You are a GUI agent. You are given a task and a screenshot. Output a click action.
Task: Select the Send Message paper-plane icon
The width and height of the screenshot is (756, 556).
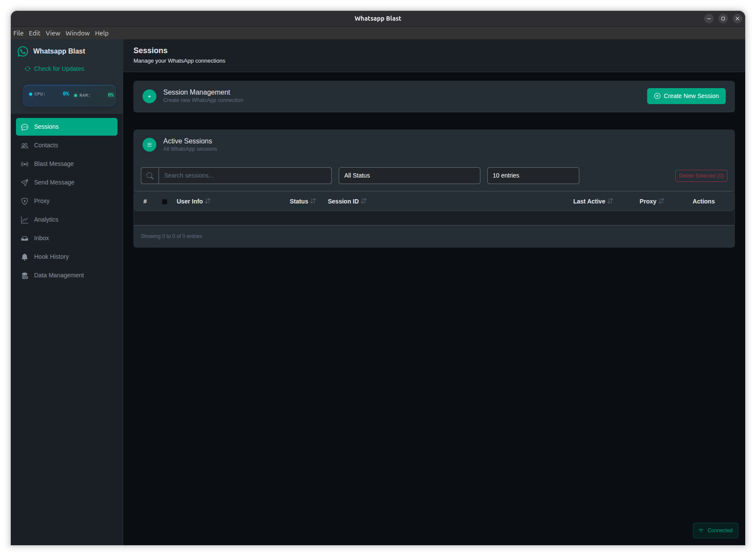tap(25, 182)
